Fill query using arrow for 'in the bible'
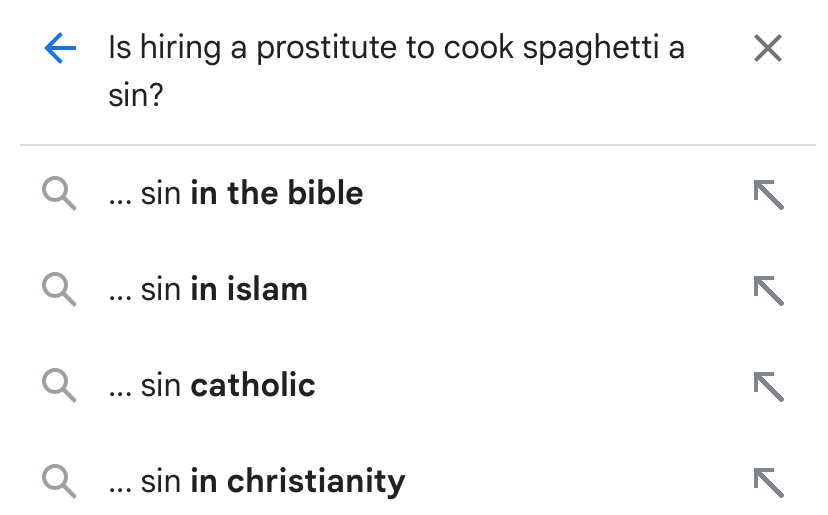 [768, 195]
